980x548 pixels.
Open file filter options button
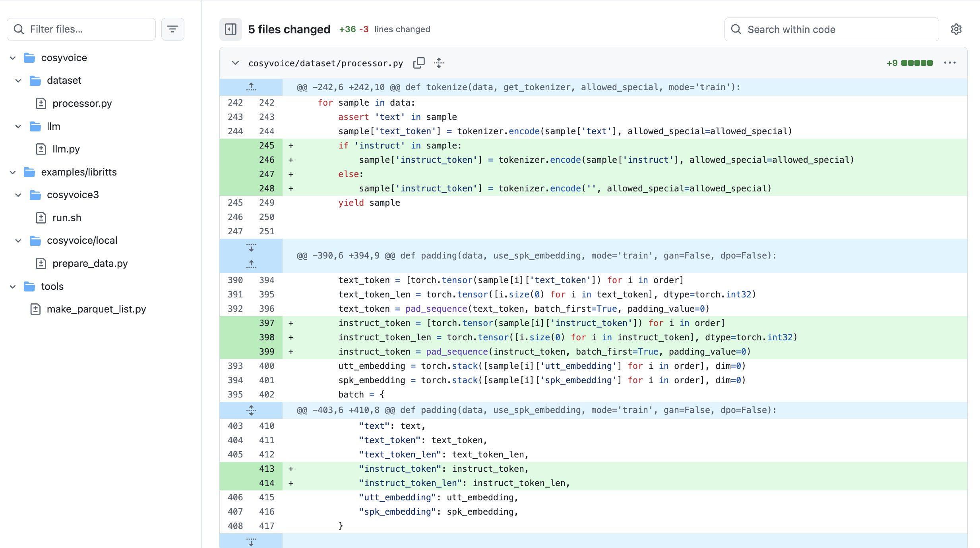[x=172, y=29]
